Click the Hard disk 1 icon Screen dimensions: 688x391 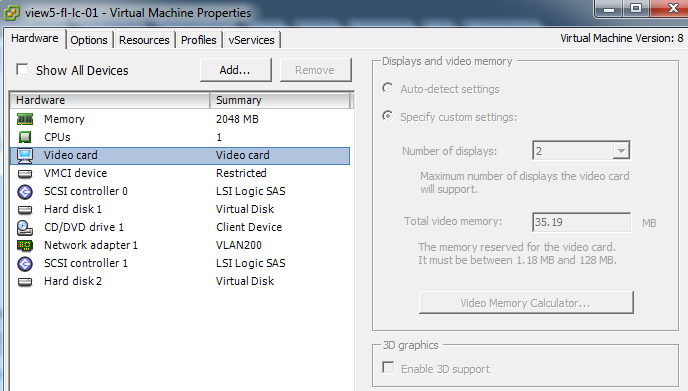pyautogui.click(x=25, y=210)
